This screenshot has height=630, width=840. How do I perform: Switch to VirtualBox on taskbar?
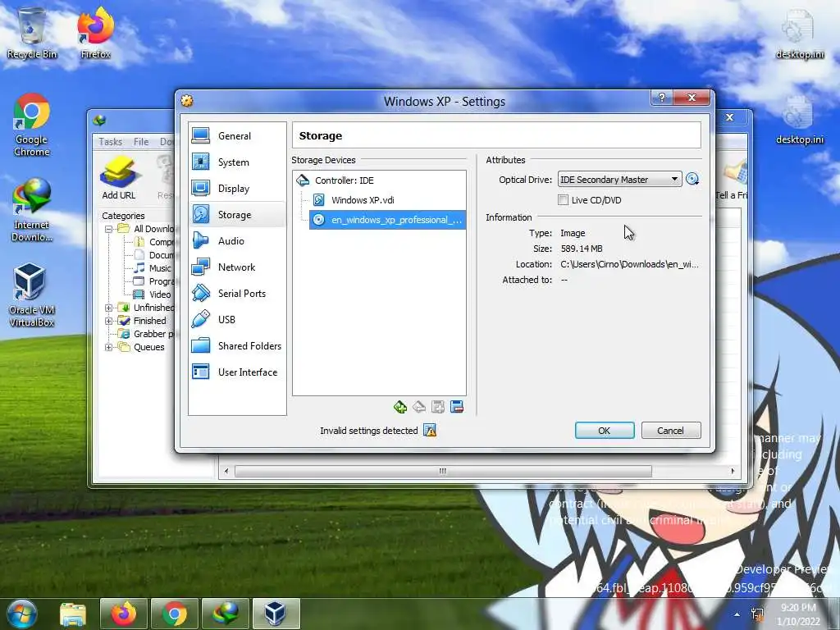[x=276, y=614]
